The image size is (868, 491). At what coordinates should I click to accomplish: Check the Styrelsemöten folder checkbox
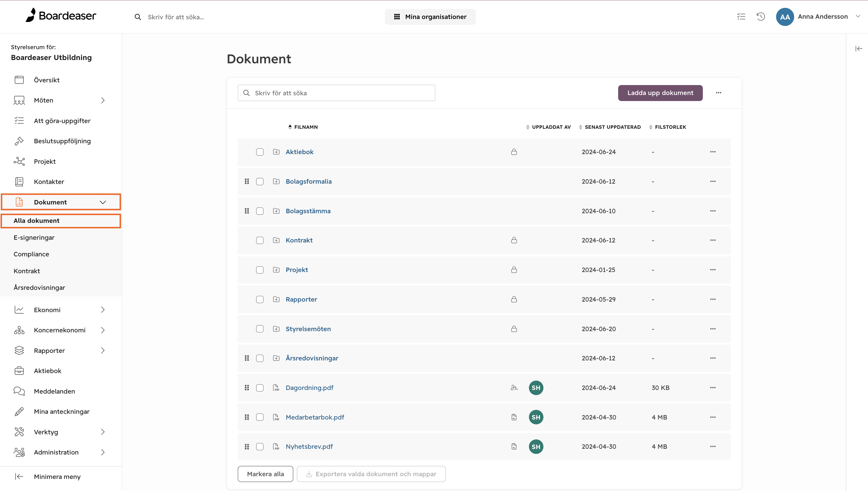(x=259, y=329)
